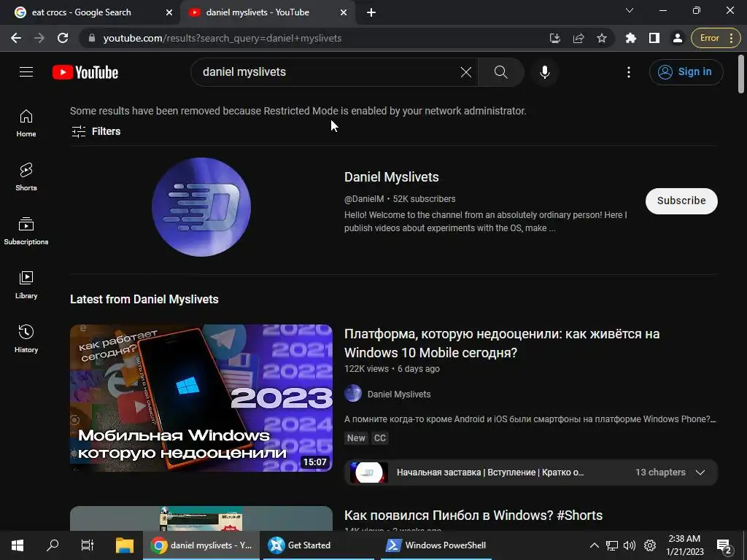Image resolution: width=747 pixels, height=560 pixels.
Task: Show hidden system tray icons
Action: click(594, 545)
